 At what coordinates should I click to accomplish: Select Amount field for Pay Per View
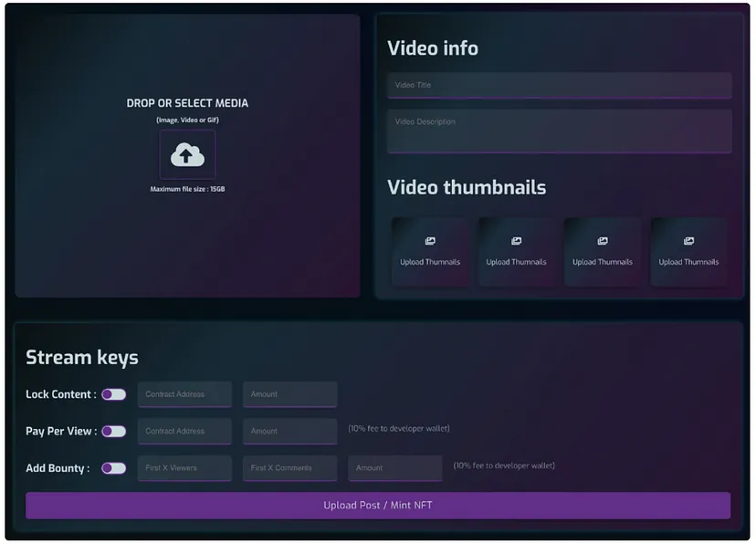289,431
